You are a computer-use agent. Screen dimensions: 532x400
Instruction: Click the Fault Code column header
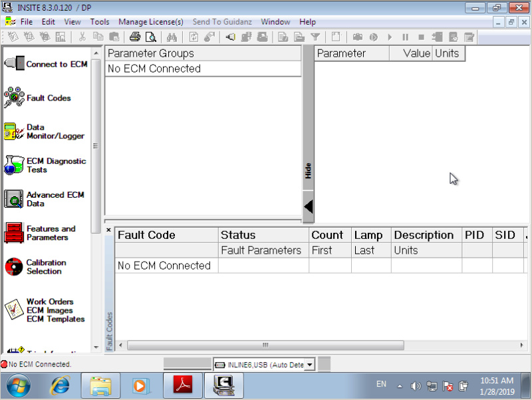coord(167,235)
